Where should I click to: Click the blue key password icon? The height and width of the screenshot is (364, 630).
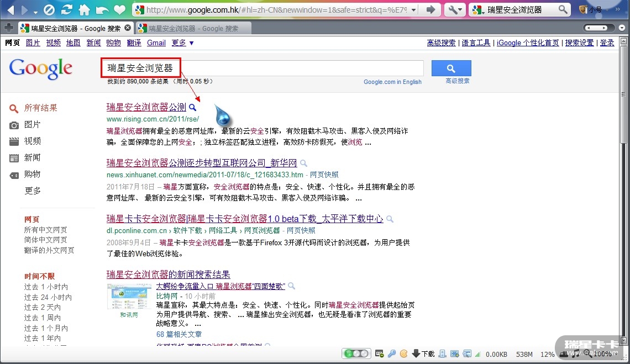(392, 354)
